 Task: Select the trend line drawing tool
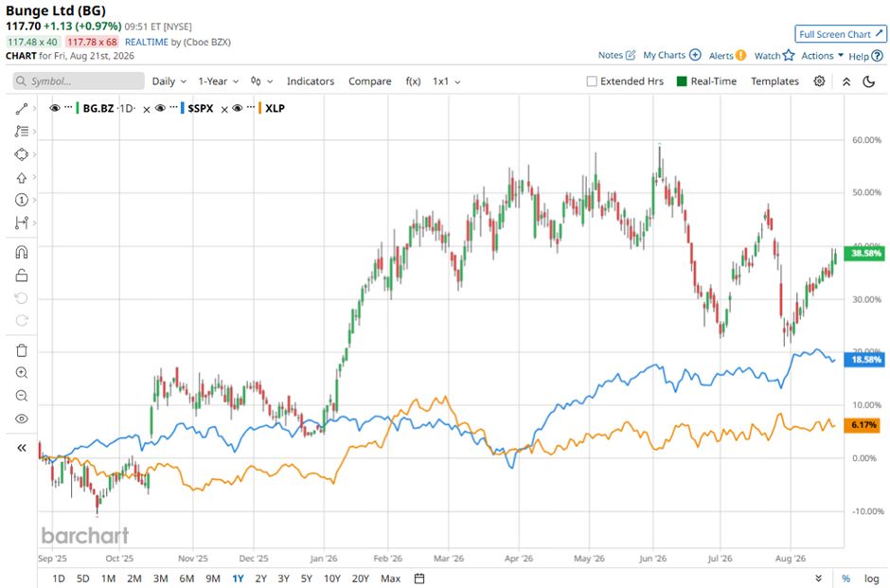point(22,108)
